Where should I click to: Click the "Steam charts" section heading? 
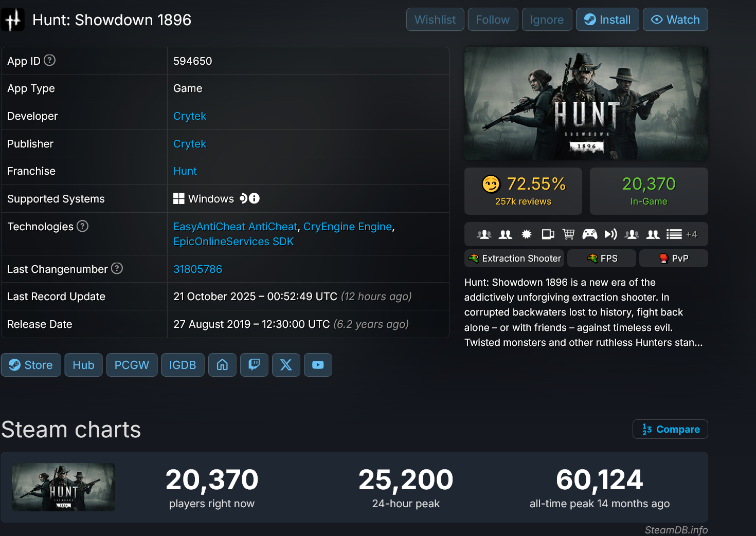tap(71, 430)
